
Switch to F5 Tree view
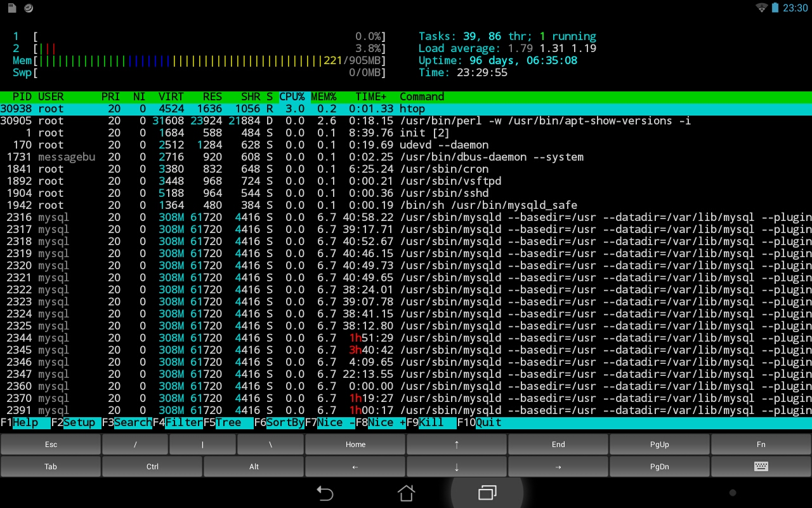click(x=228, y=423)
